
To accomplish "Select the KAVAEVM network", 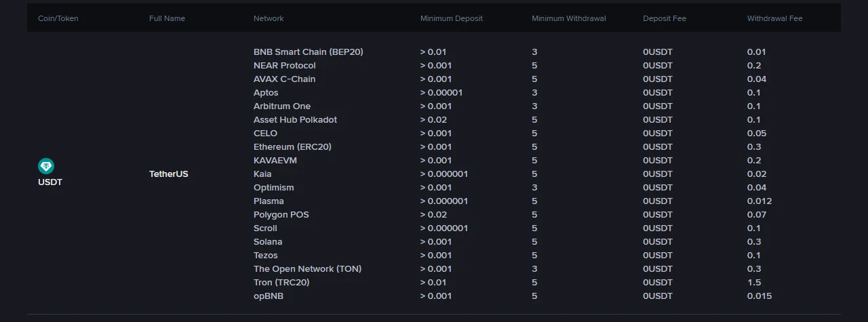I will (x=275, y=161).
